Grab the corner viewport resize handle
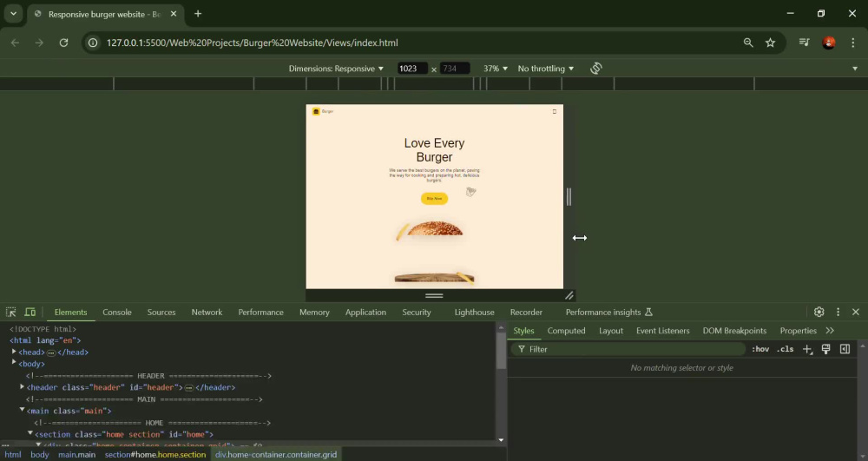This screenshot has height=461, width=868. [x=569, y=295]
